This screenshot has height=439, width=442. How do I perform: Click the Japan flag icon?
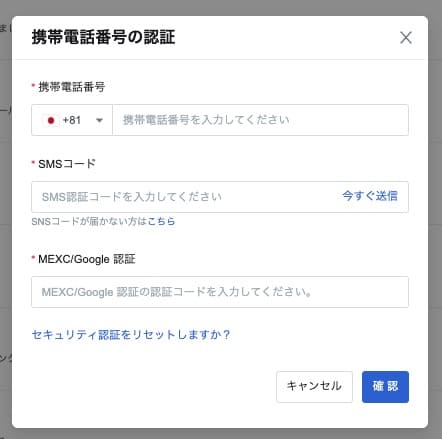point(51,120)
